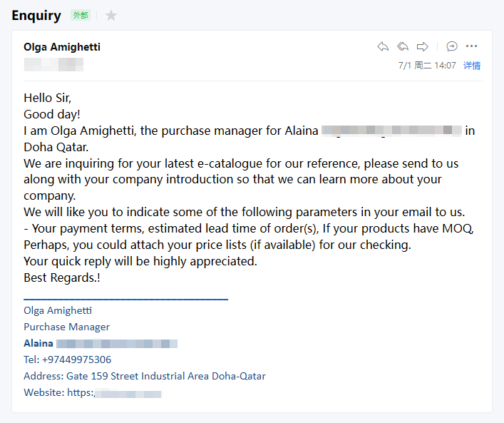Click the phone number +97449975306
This screenshot has height=423, width=504.
click(x=76, y=360)
